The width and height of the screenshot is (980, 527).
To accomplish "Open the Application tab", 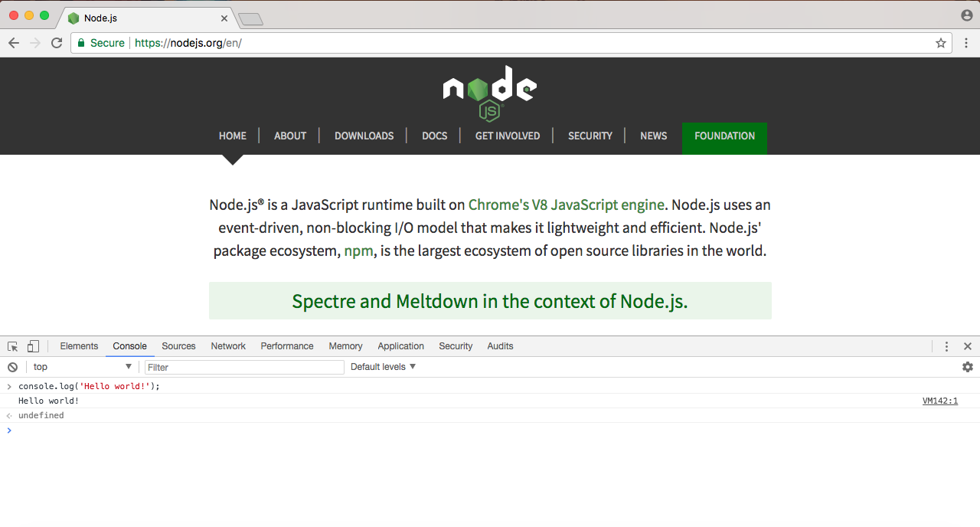I will click(400, 346).
